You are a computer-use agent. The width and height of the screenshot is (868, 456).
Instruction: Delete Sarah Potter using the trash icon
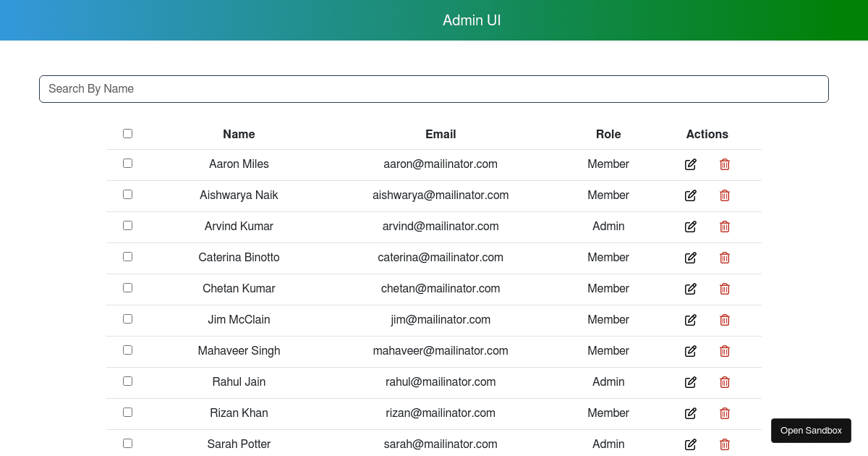tap(724, 444)
